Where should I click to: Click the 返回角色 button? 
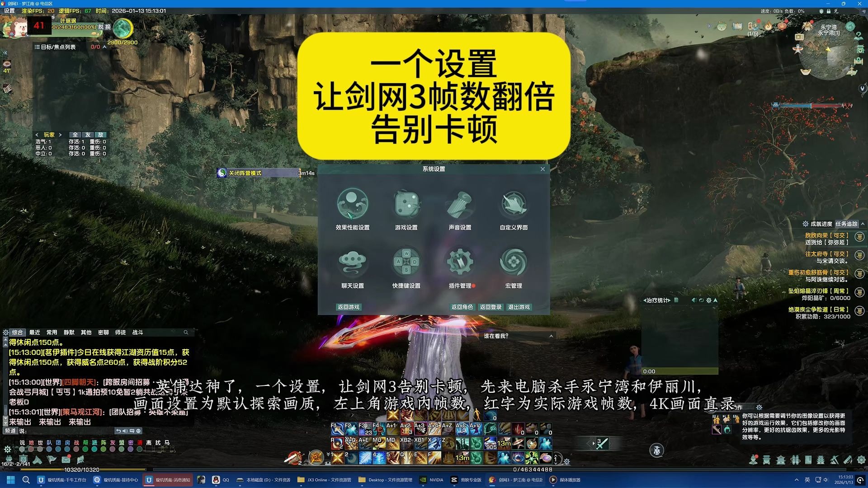[x=462, y=307]
